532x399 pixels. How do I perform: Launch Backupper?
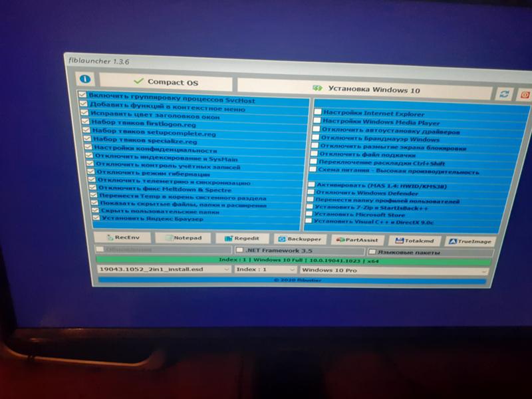[x=300, y=239]
